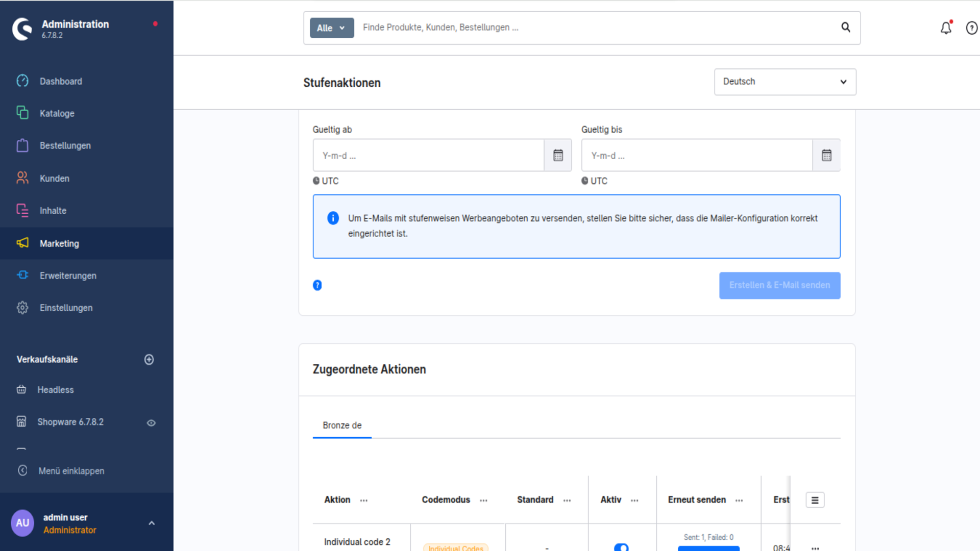Open the notifications bell
The height and width of the screenshot is (551, 980).
pos(946,28)
